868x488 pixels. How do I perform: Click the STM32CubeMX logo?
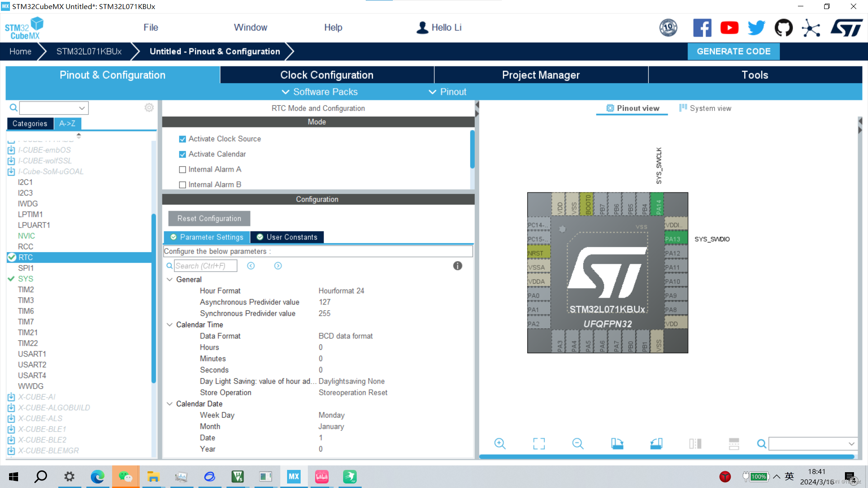point(24,28)
